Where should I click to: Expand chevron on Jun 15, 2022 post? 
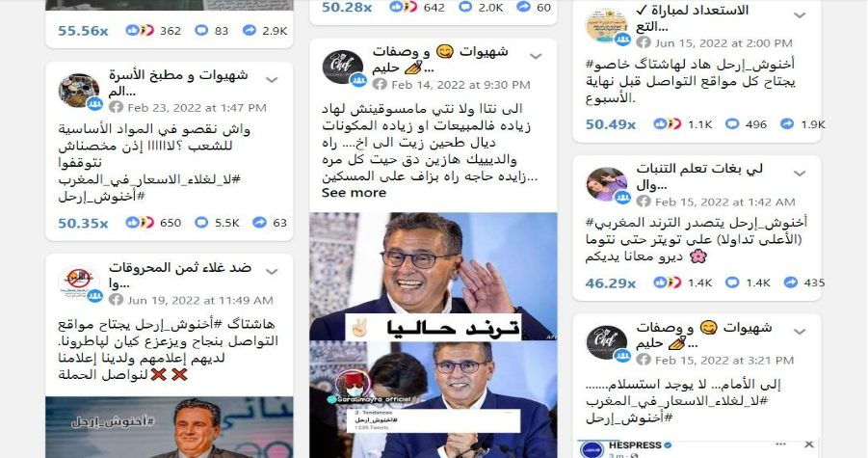tap(800, 15)
